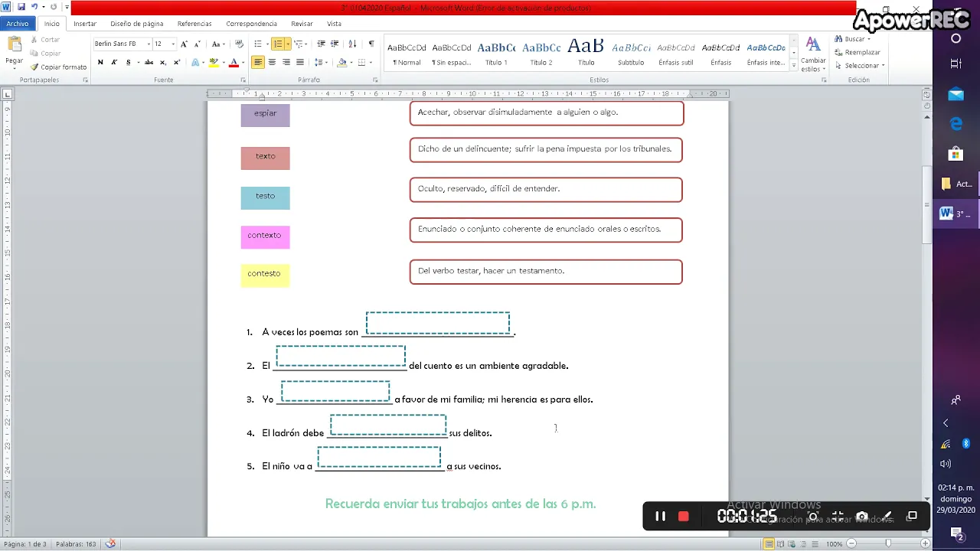Select the Énfasis sutil style

pos(675,54)
